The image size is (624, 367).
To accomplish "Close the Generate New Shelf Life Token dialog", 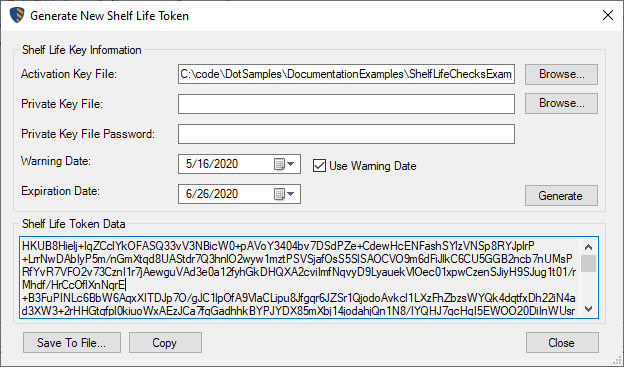I will (x=608, y=15).
